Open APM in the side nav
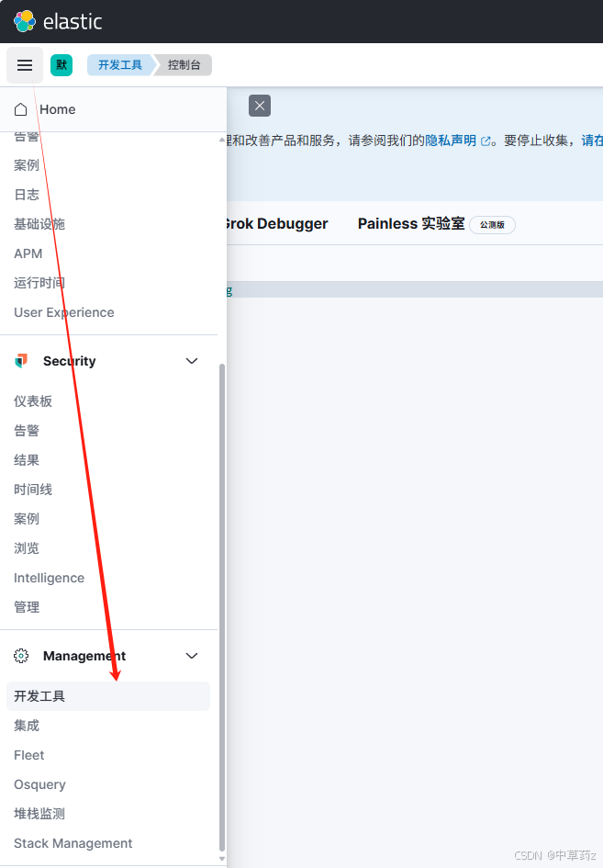The height and width of the screenshot is (868, 603). coord(28,254)
